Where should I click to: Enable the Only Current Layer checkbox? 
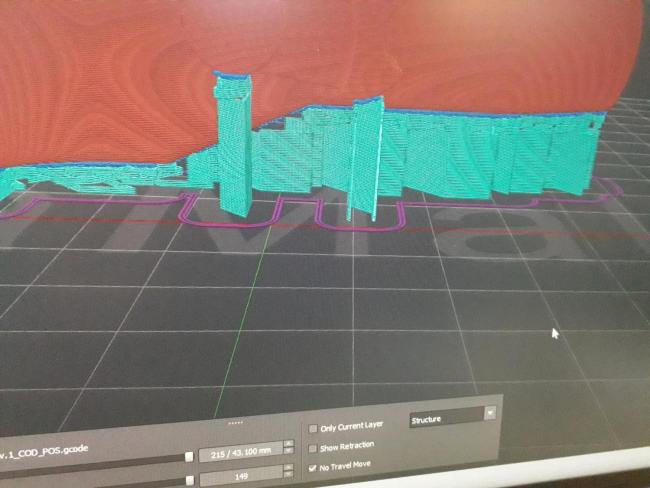point(313,428)
